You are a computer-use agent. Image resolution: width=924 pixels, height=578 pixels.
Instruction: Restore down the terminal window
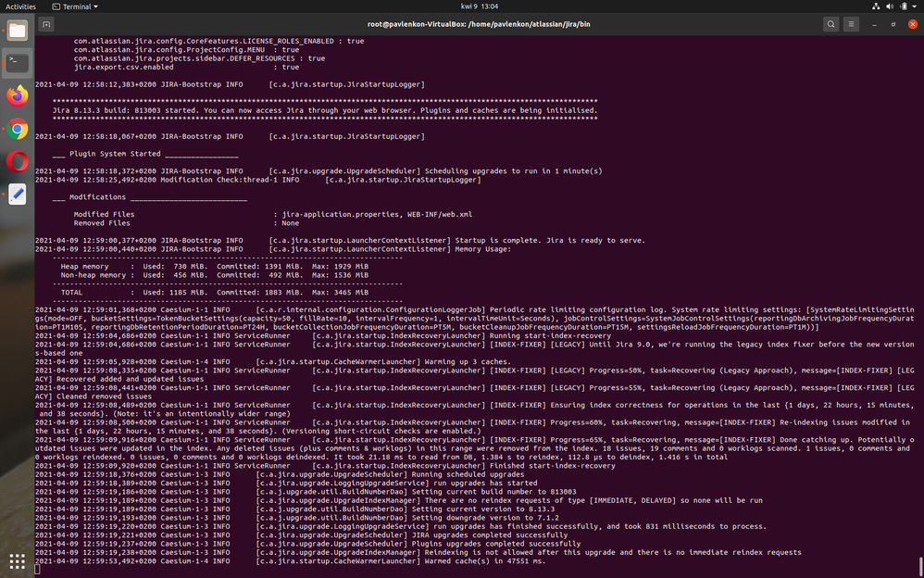894,24
